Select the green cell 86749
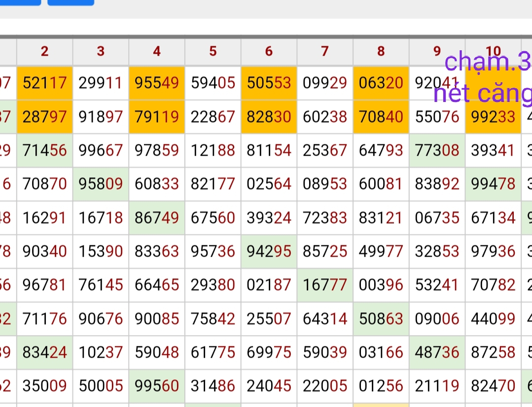Image resolution: width=532 pixels, height=407 pixels. (x=157, y=218)
